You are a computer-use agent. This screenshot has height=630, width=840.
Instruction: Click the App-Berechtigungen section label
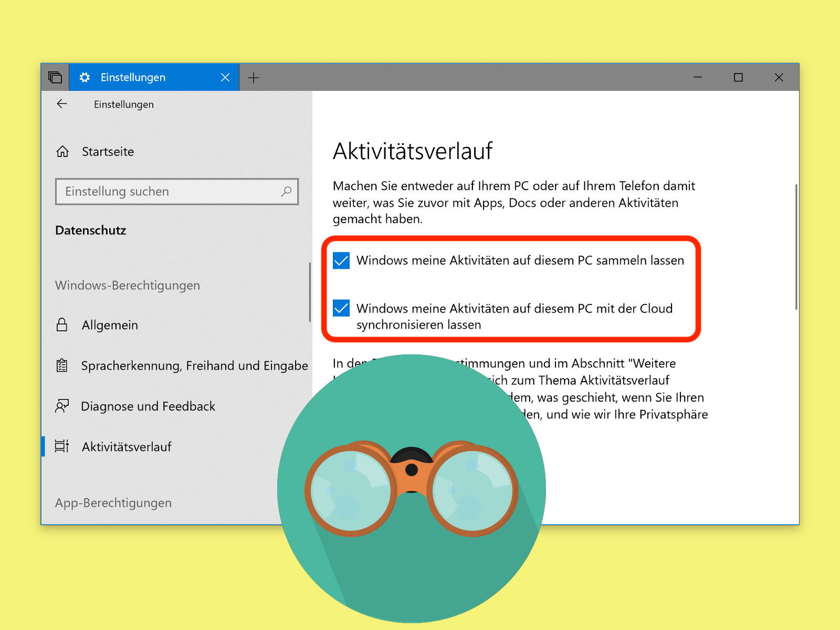click(x=113, y=502)
